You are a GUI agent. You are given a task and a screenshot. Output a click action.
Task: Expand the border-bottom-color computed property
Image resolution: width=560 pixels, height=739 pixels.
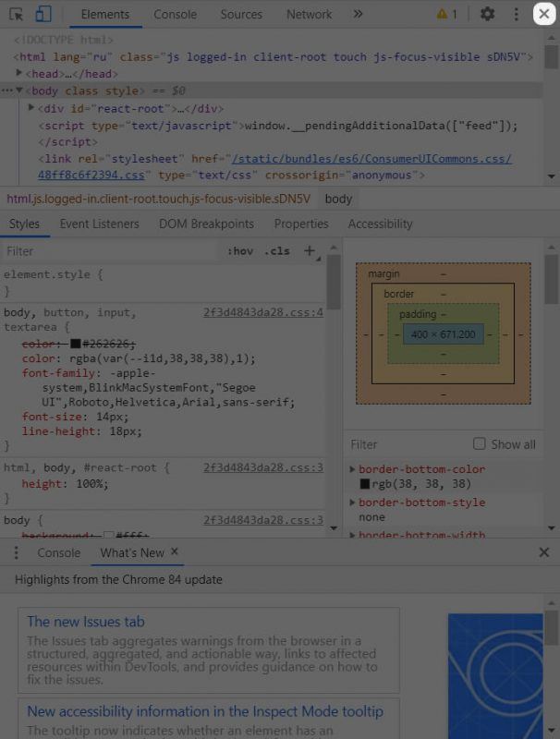pyautogui.click(x=352, y=469)
